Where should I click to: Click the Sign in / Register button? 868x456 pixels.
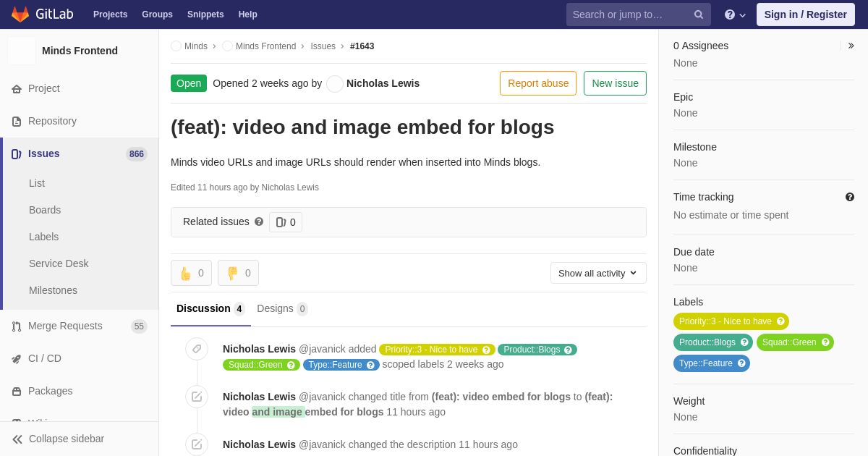pyautogui.click(x=806, y=14)
